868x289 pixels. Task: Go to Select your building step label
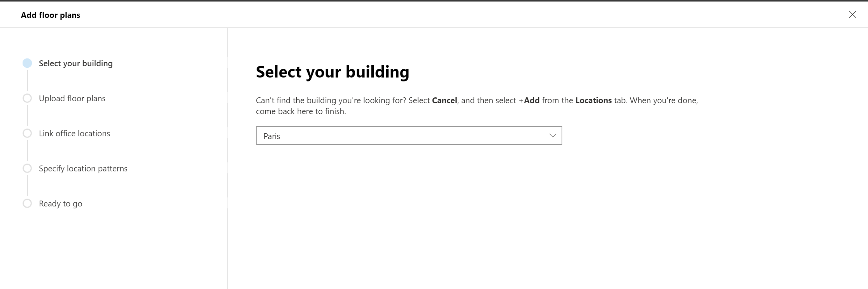click(76, 63)
